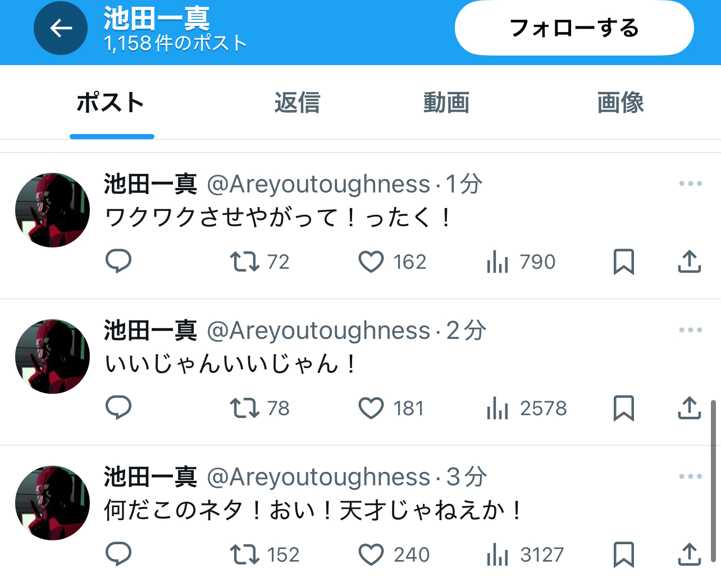Viewport: 721px width, 588px height.
Task: Share the 何だこのネタ post
Action: [x=690, y=554]
